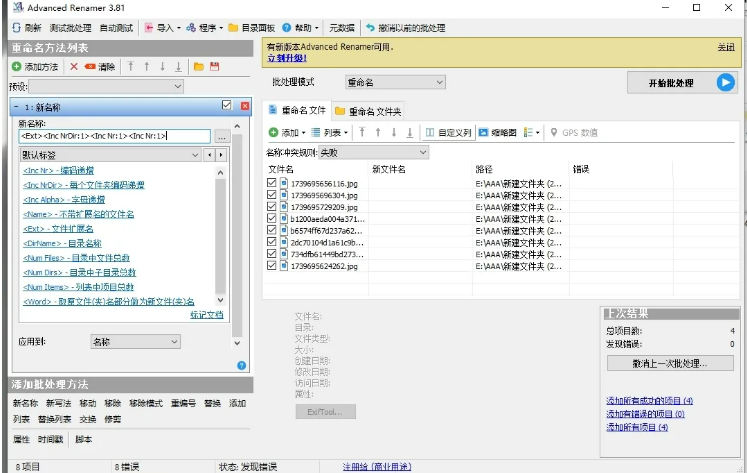Click 撤消以前的批处理 undo icon
The height and width of the screenshot is (473, 747).
coord(370,28)
